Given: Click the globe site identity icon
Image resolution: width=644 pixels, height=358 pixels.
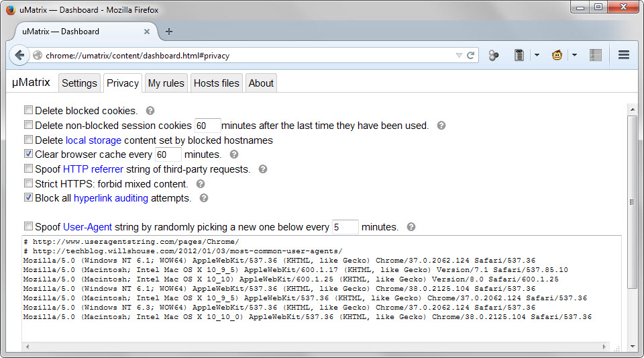Looking at the screenshot, I should (38, 56).
